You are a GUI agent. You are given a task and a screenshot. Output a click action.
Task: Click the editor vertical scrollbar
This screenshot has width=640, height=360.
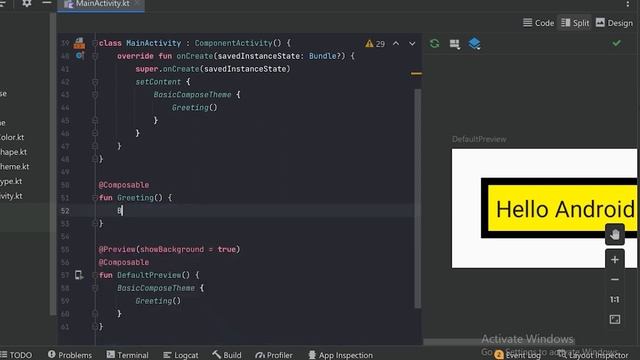click(418, 198)
